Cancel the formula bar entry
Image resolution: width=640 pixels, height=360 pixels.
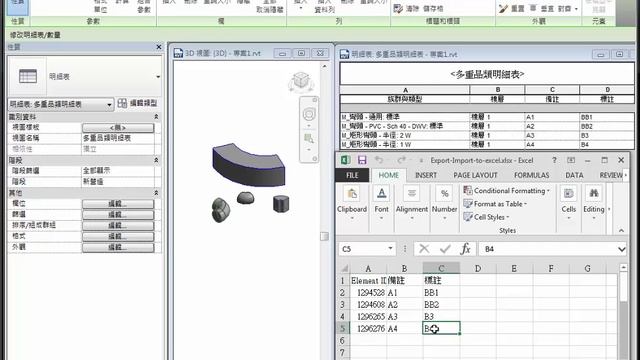(424, 249)
